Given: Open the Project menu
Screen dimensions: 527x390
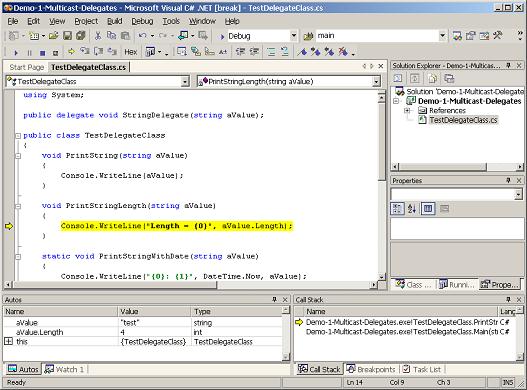Looking at the screenshot, I should (86, 21).
